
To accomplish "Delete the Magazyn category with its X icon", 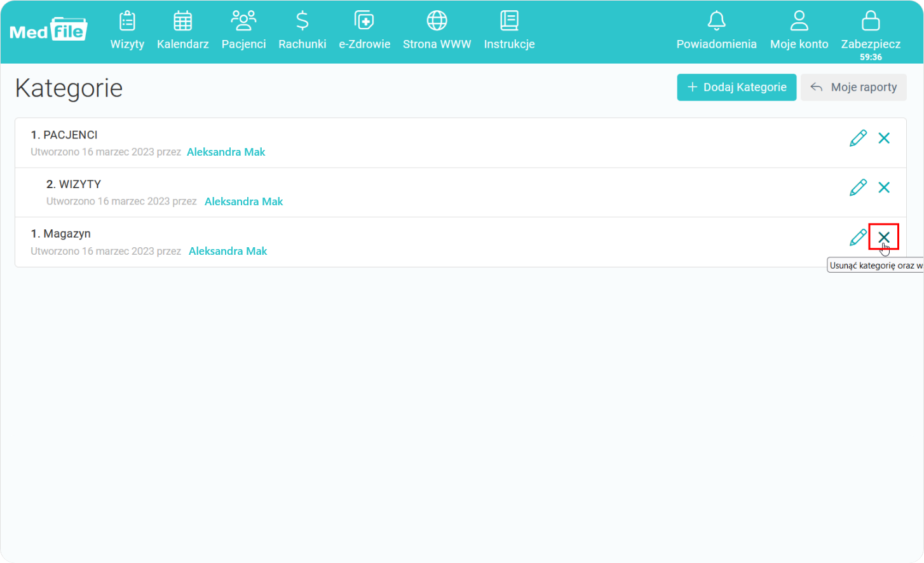I will click(x=884, y=237).
